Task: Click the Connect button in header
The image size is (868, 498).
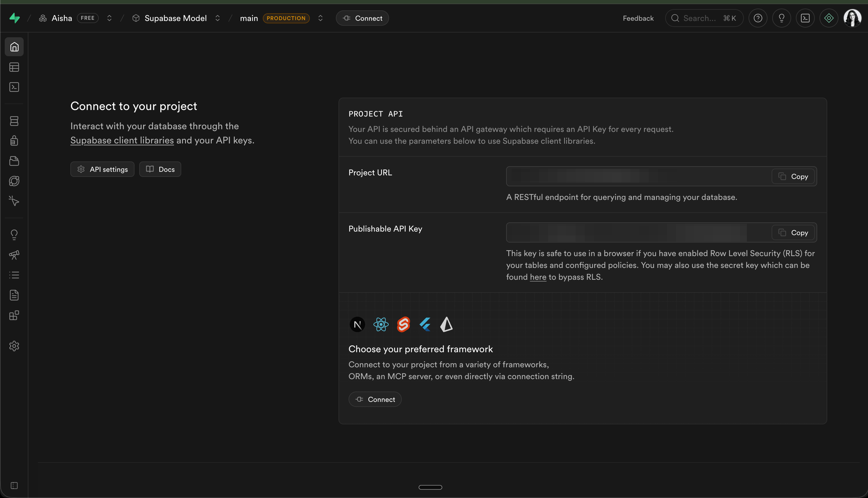Action: (362, 18)
